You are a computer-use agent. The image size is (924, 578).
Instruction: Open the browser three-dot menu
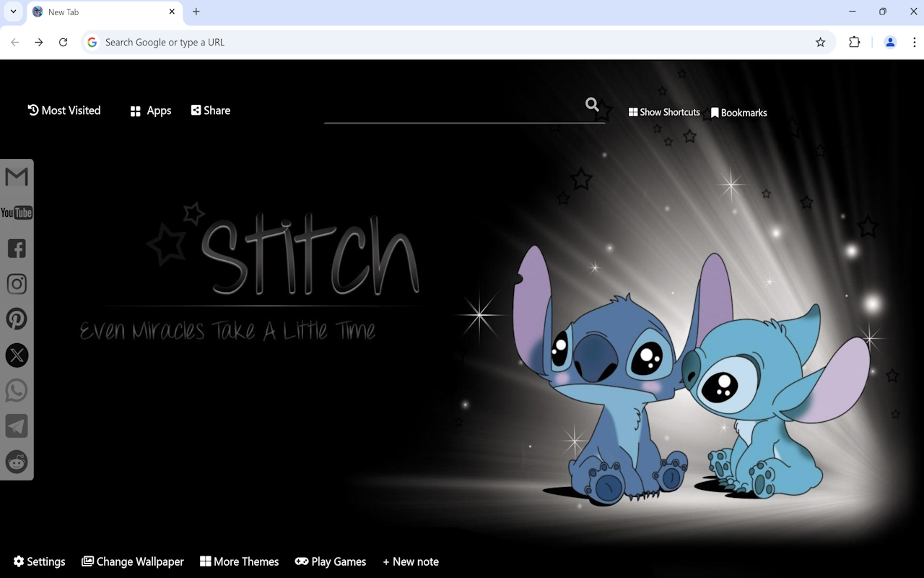pos(915,42)
